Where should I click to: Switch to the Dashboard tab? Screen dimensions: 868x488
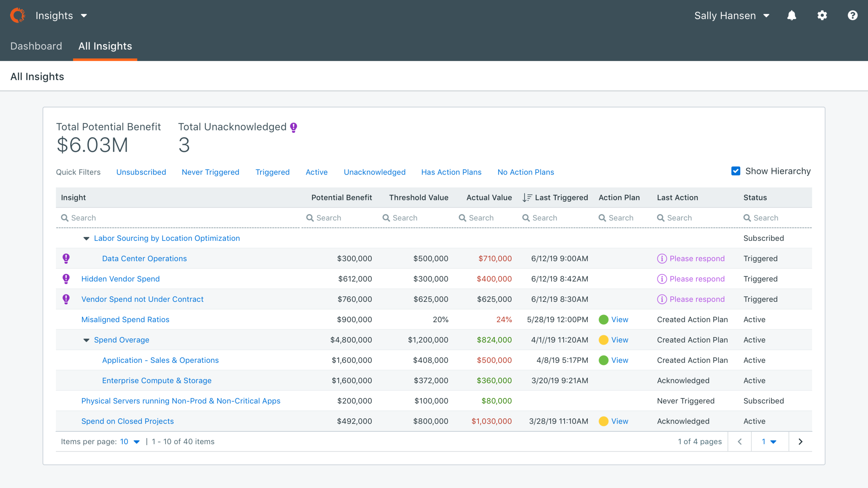tap(36, 46)
